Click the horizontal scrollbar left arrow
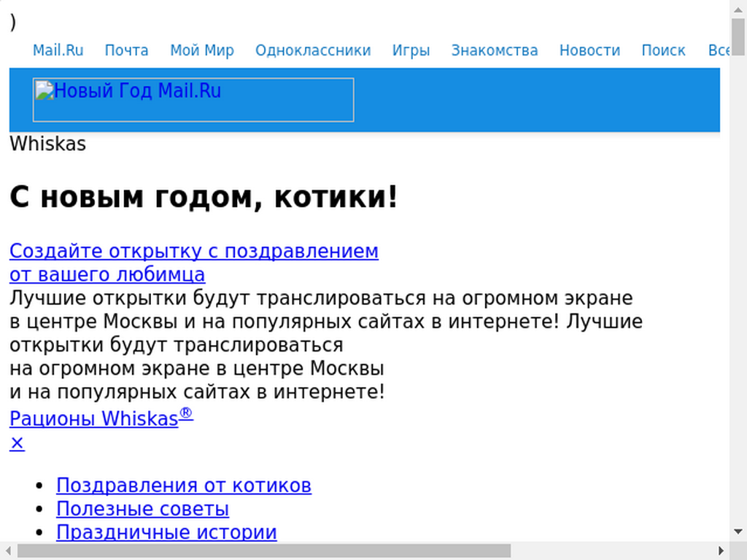This screenshot has height=560, width=747. pyautogui.click(x=9, y=551)
